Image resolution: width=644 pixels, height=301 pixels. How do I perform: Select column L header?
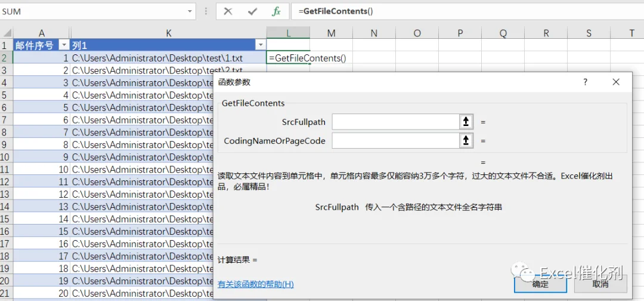click(289, 33)
